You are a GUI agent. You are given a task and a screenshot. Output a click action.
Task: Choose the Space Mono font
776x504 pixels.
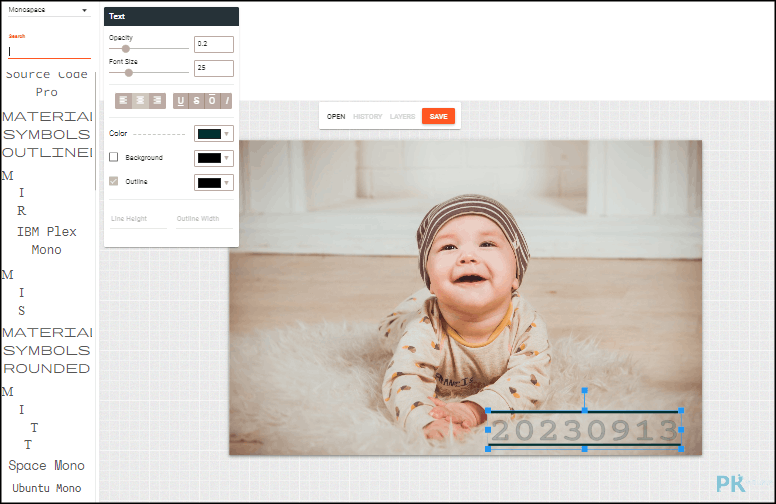click(47, 465)
